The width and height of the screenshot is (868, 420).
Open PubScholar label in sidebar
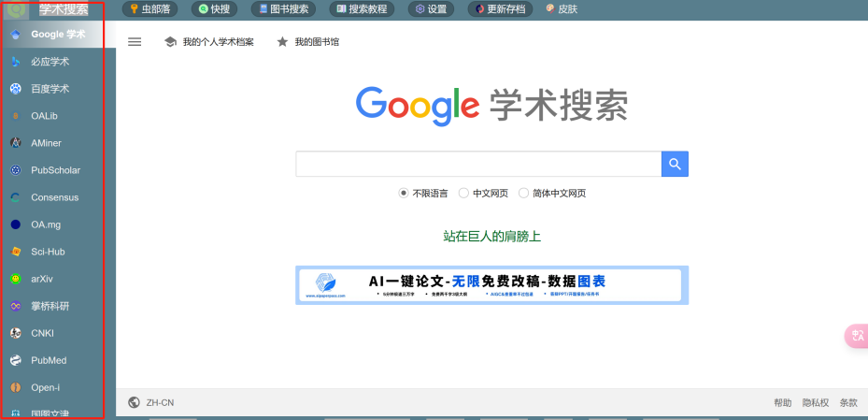coord(55,170)
